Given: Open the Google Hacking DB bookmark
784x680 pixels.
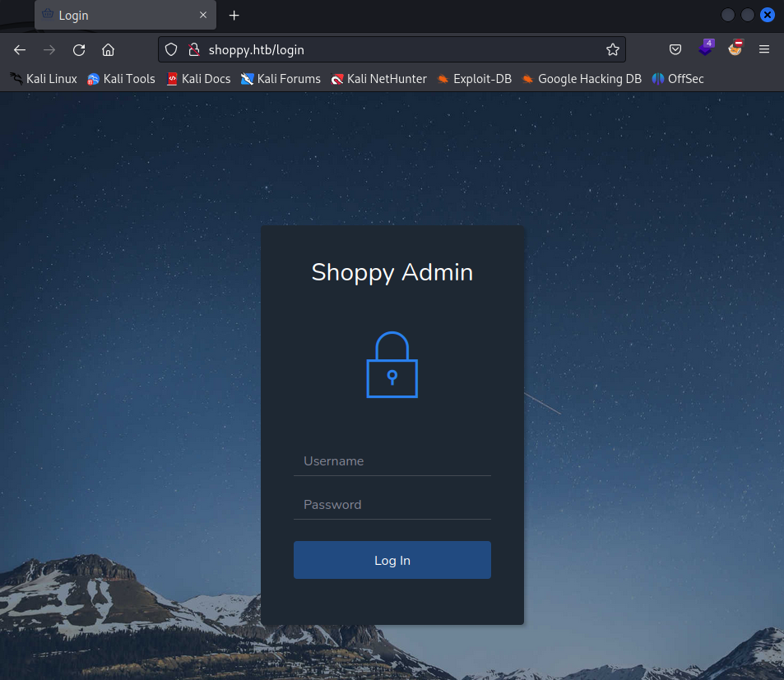Looking at the screenshot, I should coord(582,79).
